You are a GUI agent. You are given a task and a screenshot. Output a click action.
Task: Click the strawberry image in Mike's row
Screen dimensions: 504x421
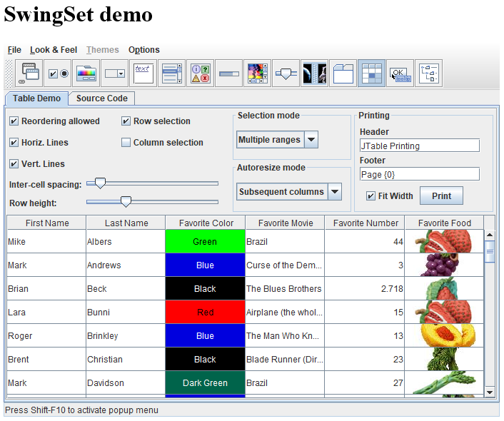pos(444,241)
